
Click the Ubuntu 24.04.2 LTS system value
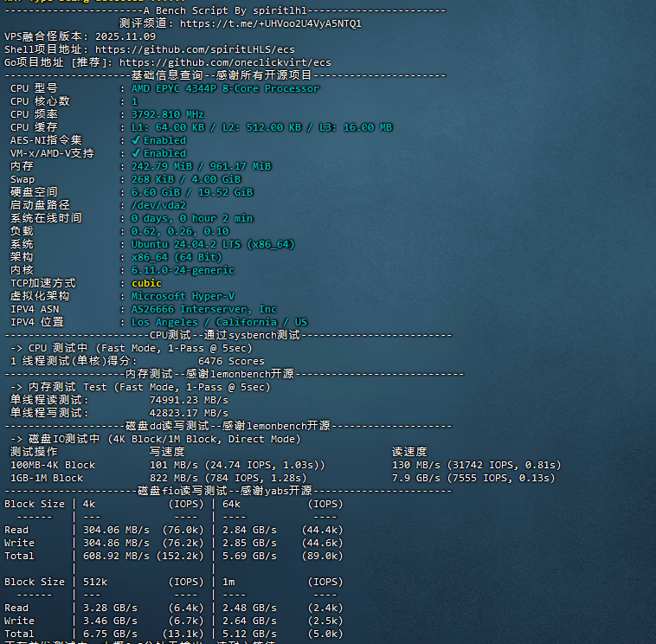213,244
